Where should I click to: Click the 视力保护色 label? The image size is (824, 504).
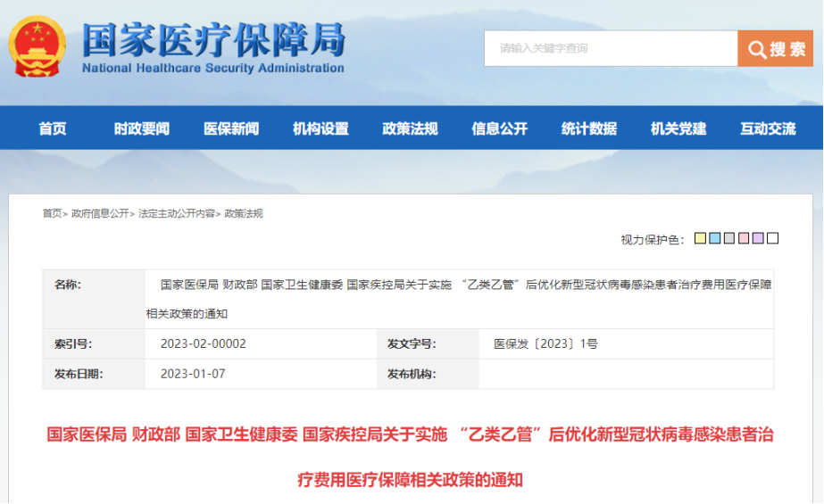click(653, 240)
